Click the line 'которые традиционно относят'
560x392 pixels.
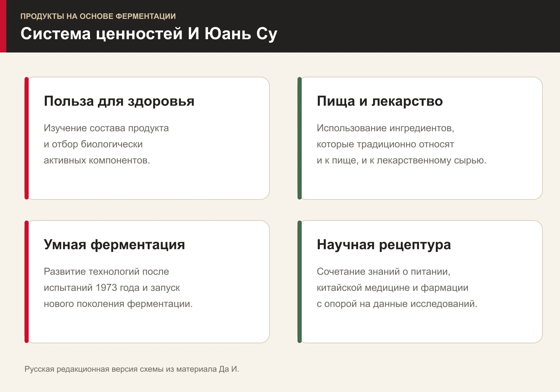point(385,144)
